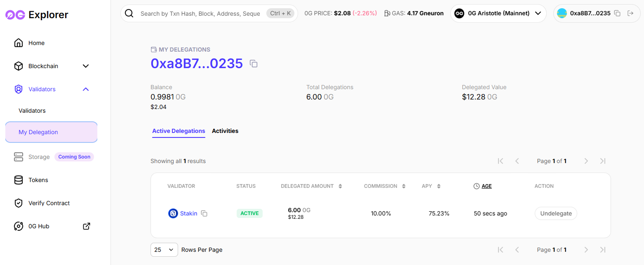Open the 0G Aristotle Mainnet network dropdown
The width and height of the screenshot is (644, 265).
pyautogui.click(x=497, y=13)
